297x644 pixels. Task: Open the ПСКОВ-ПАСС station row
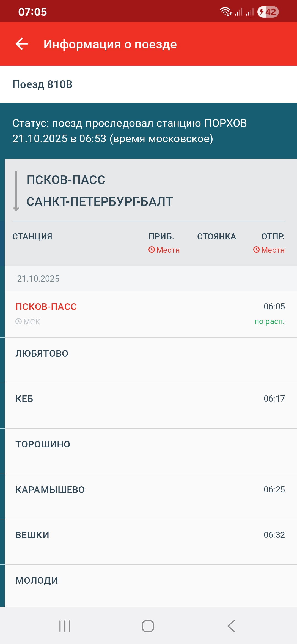148,314
